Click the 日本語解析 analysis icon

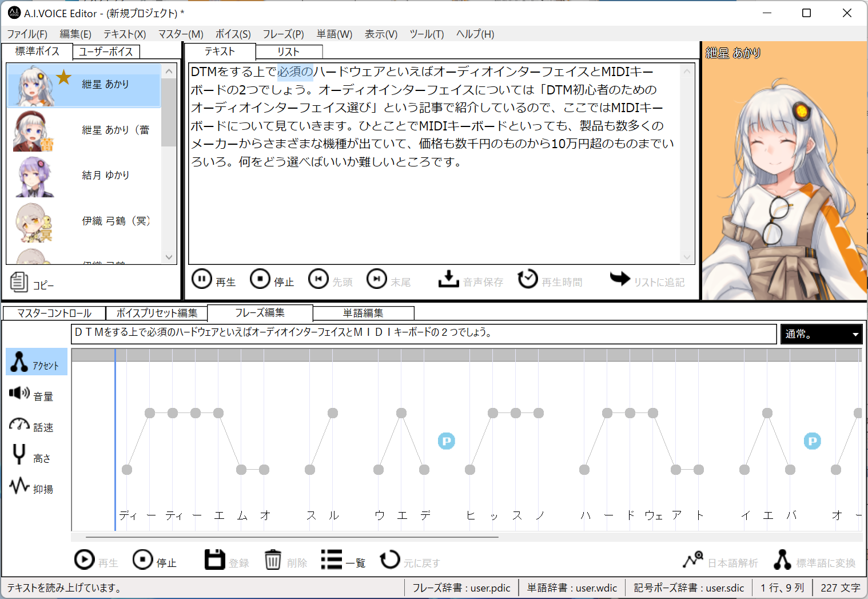[693, 559]
